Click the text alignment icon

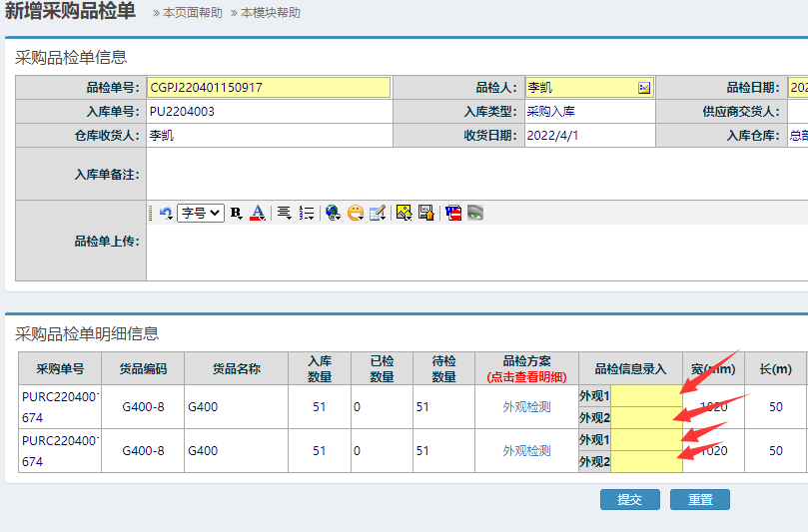click(x=285, y=213)
